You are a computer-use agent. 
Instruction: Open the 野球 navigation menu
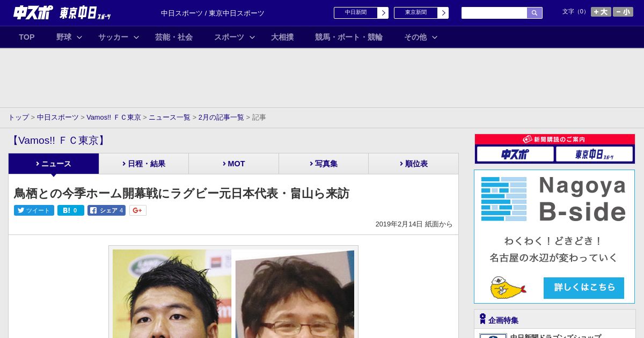[64, 37]
